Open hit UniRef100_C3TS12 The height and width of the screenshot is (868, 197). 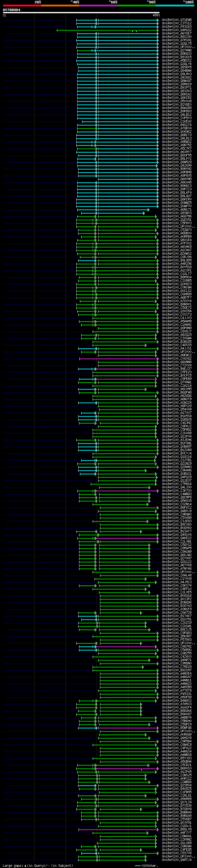177,23
